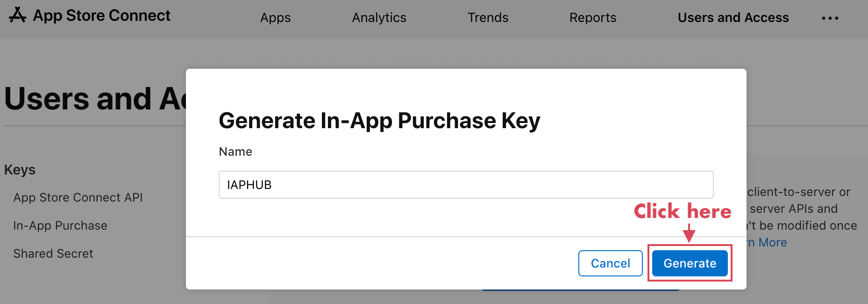Click the Generate In-App Purchase Key title
Screen dimensions: 868x304
pos(379,121)
